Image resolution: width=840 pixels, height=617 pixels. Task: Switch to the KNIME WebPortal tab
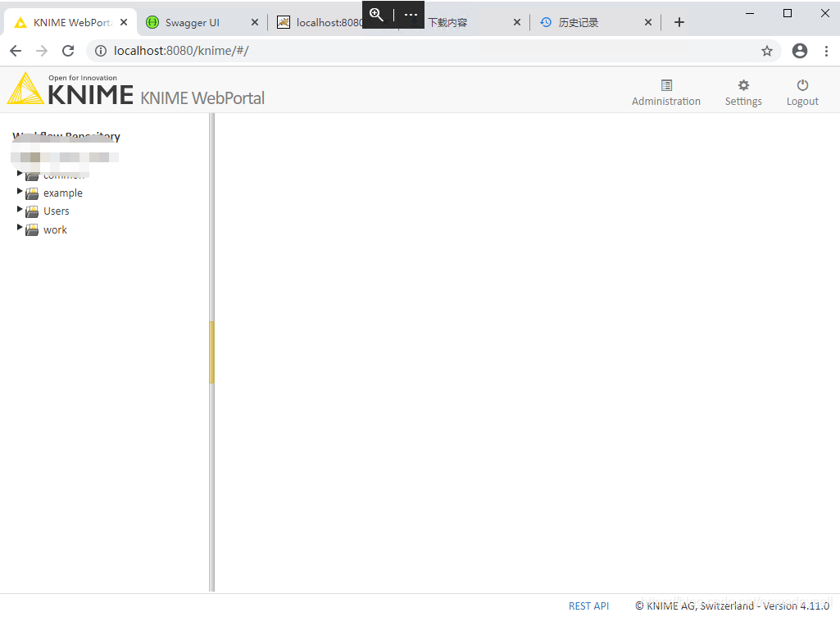pyautogui.click(x=70, y=22)
